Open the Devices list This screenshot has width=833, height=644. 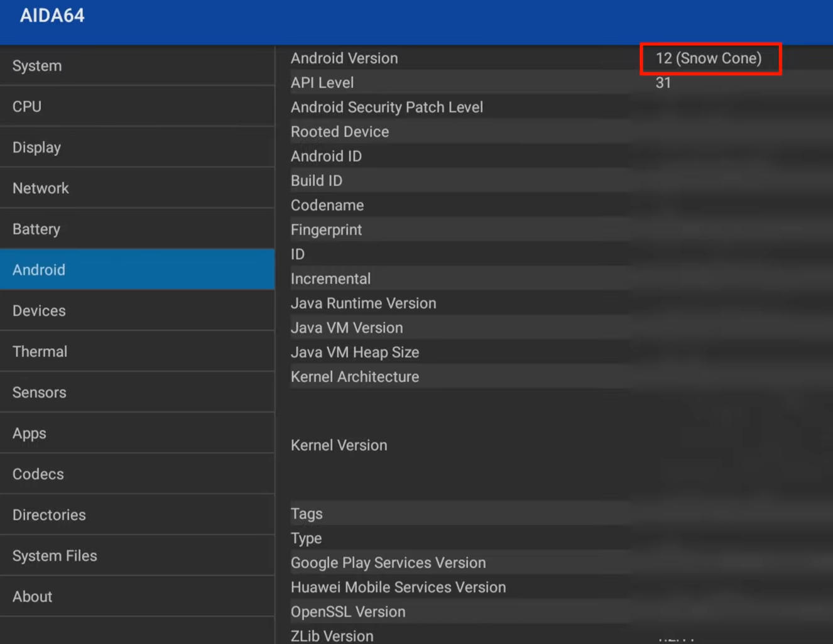point(137,311)
